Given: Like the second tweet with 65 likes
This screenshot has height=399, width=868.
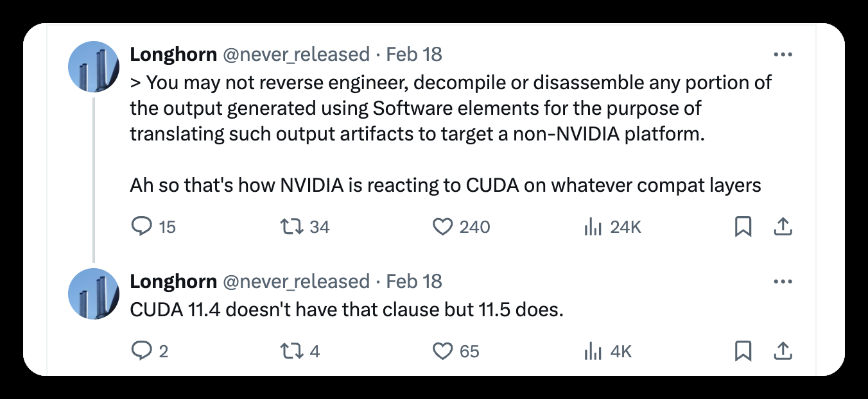Looking at the screenshot, I should [x=443, y=351].
